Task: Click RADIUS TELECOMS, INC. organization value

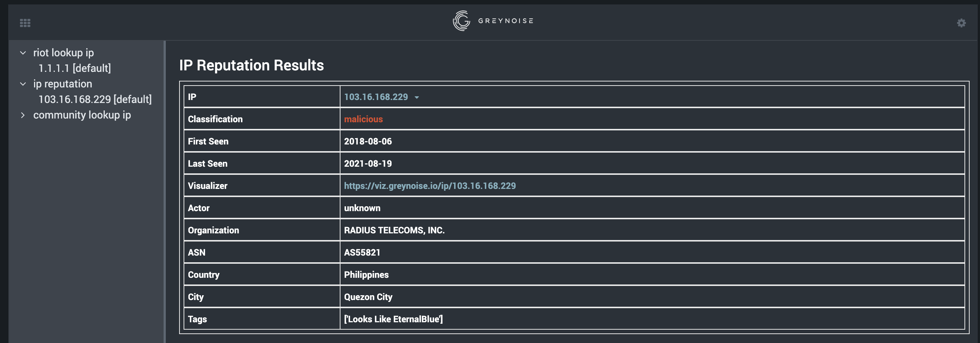Action: point(394,230)
